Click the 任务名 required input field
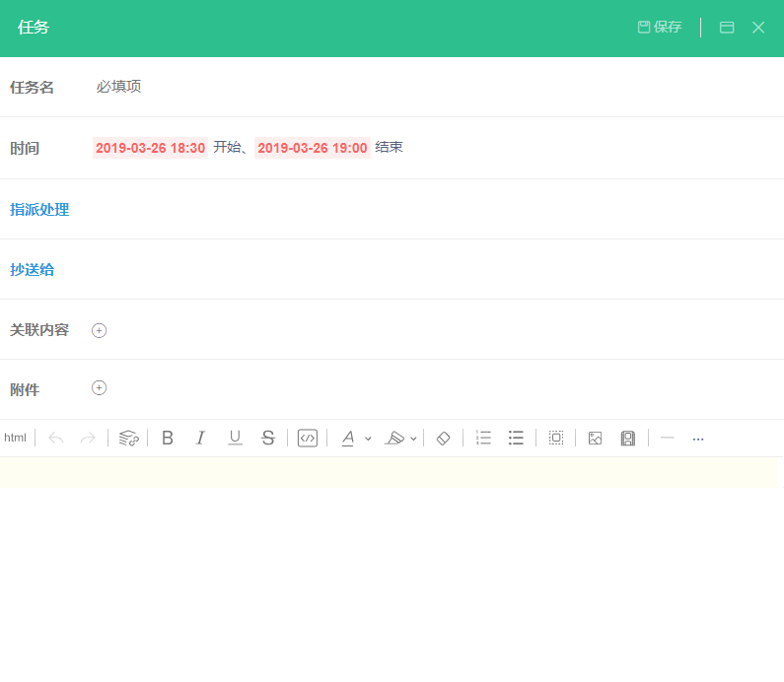Screen dimensions: 784x682 [435, 87]
